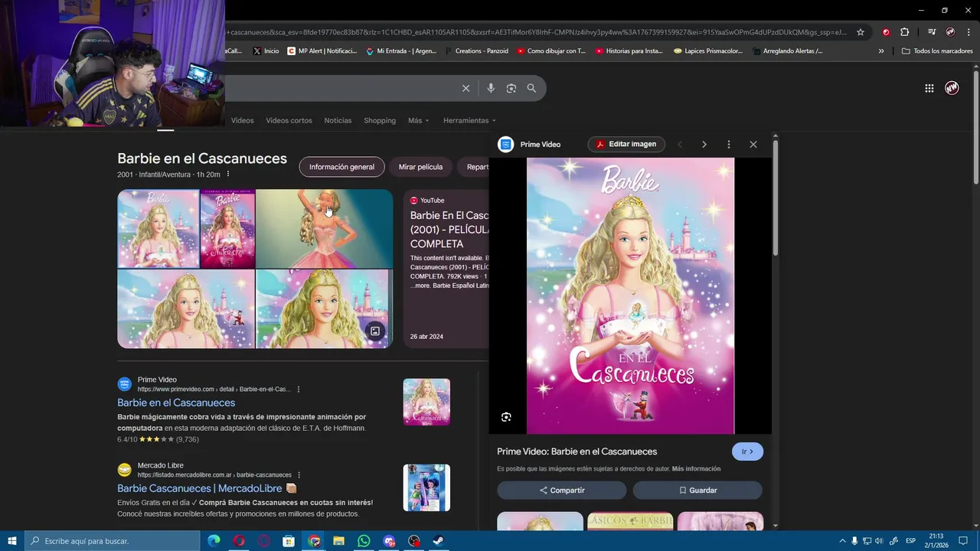Open the YouTube película completa card
Screen dimensions: 980x551
(446, 269)
